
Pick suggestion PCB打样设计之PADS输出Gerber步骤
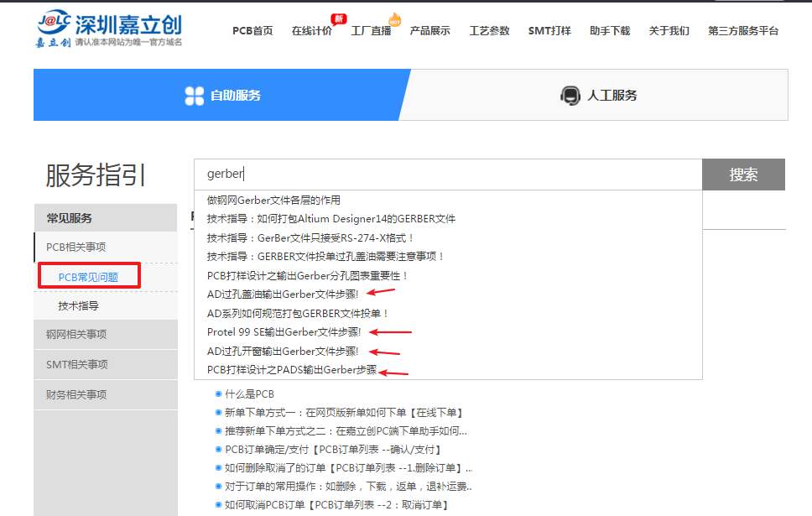pyautogui.click(x=291, y=370)
